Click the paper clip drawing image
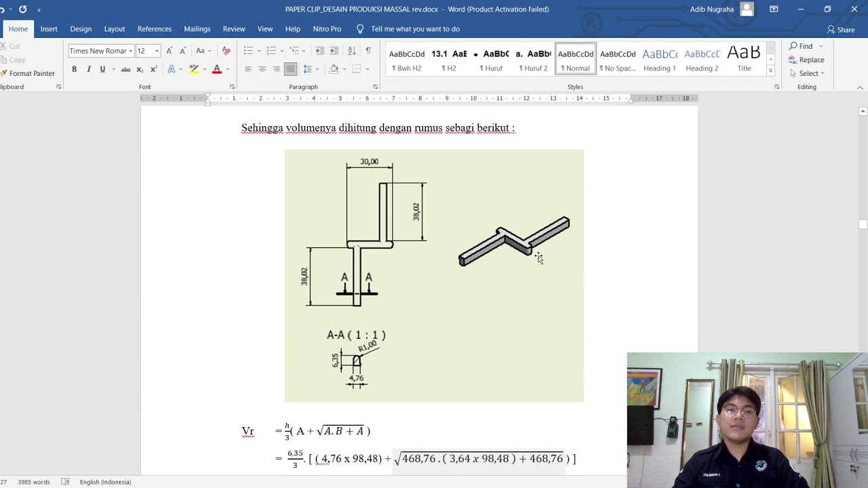868x488 pixels. click(x=434, y=276)
